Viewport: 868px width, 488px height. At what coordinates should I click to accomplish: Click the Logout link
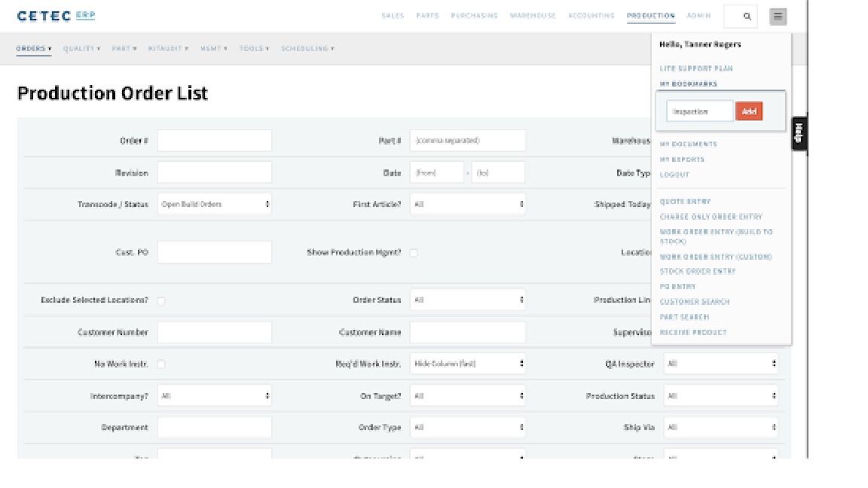[674, 175]
